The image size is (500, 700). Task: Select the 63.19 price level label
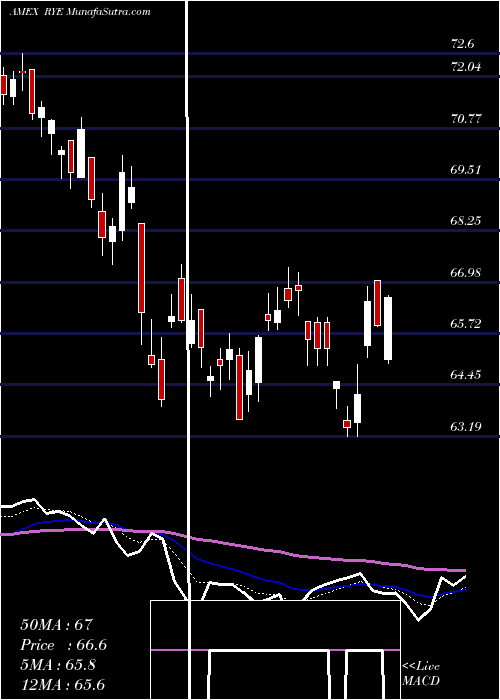pos(466,427)
